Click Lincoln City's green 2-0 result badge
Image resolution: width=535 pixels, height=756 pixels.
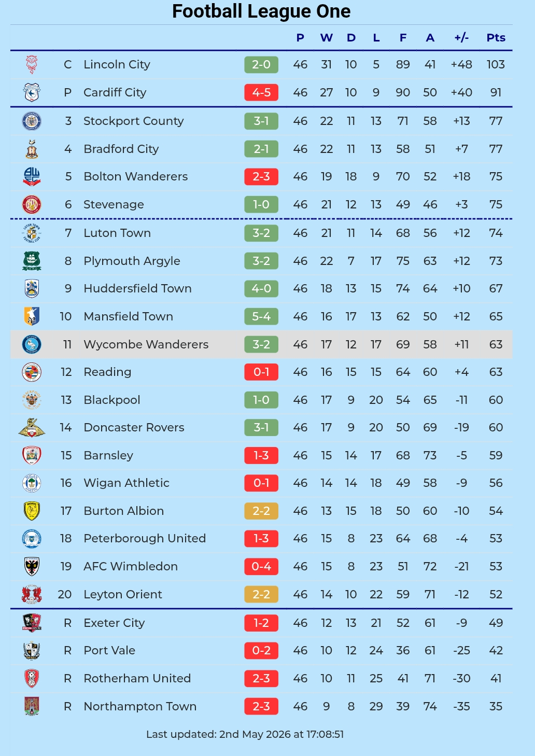[261, 64]
